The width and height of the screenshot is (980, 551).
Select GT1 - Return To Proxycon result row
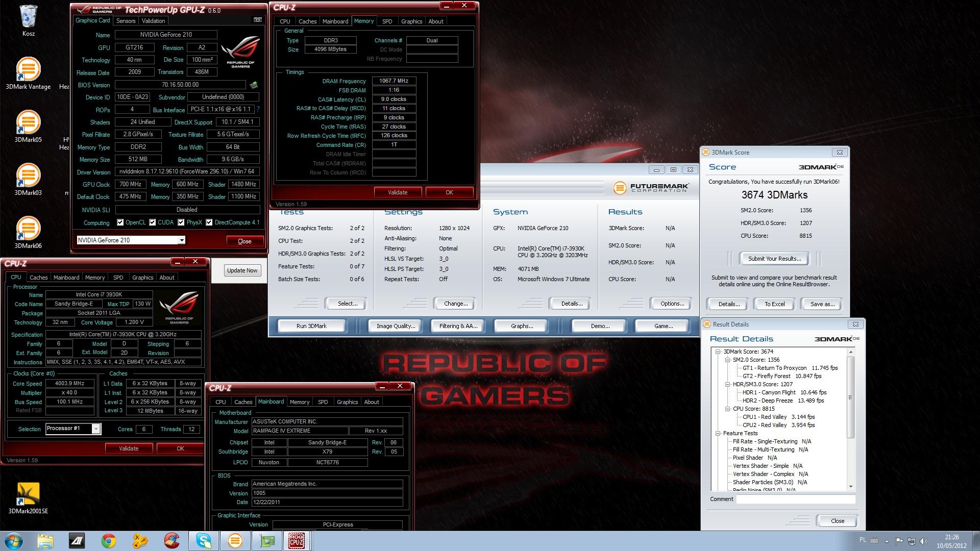point(790,368)
